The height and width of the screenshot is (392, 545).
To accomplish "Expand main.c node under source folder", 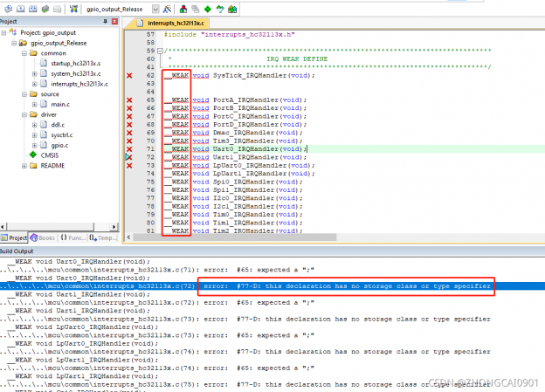I will [x=34, y=104].
